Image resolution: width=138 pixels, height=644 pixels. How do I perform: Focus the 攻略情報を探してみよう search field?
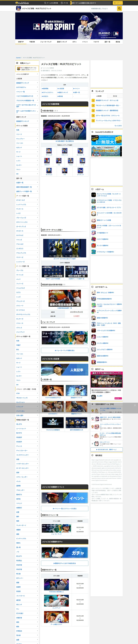[x=103, y=8]
